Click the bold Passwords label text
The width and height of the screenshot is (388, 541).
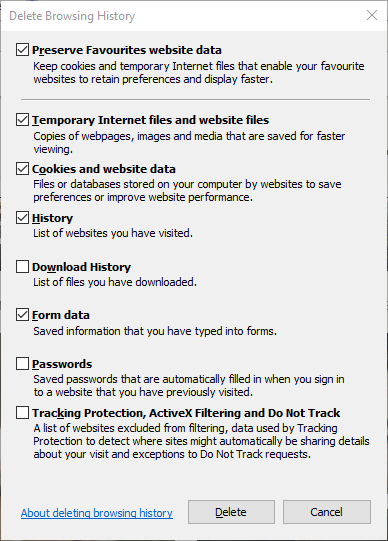62,364
